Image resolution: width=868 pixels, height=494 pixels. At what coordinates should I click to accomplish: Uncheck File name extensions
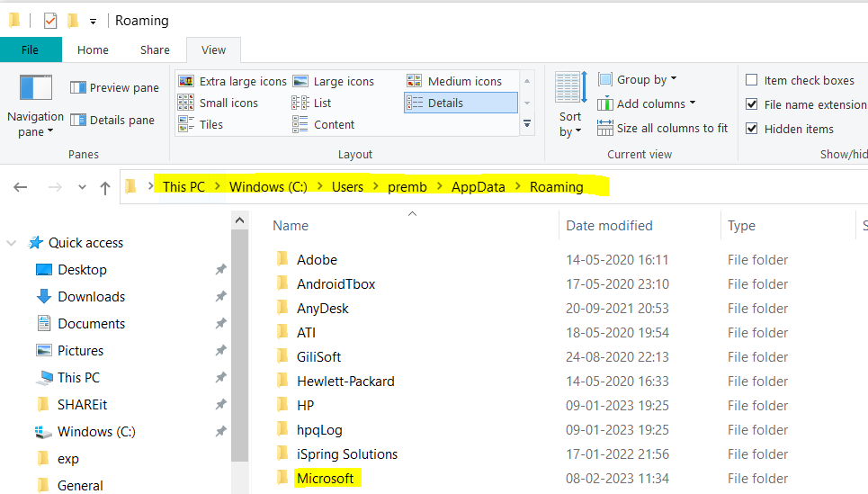click(752, 104)
